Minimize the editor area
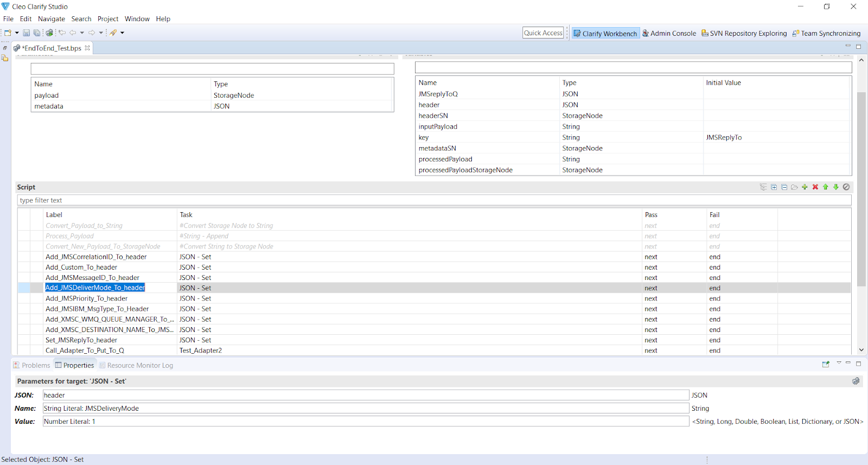 coord(848,46)
